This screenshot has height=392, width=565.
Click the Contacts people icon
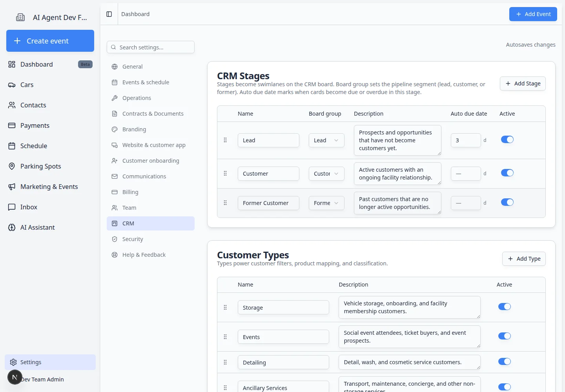(x=12, y=105)
